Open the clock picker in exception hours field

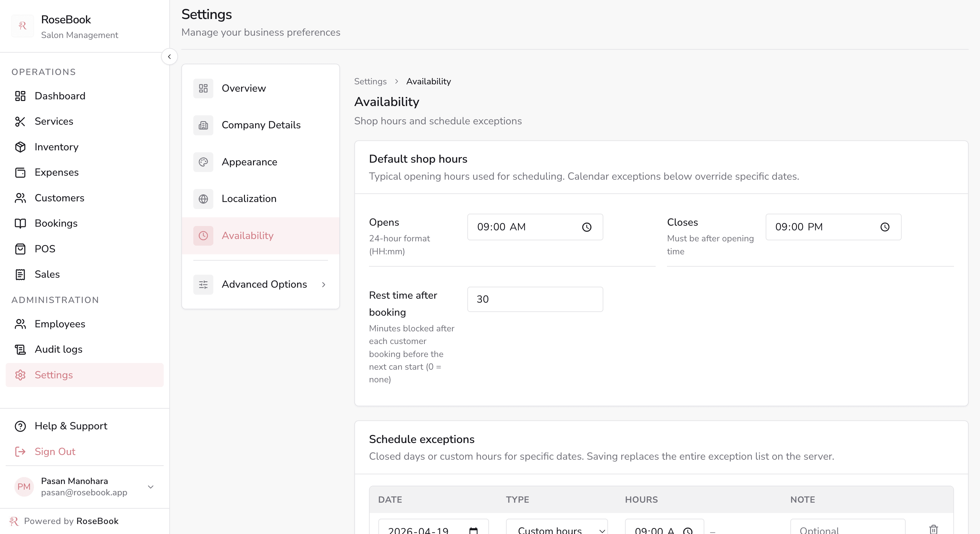tap(688, 530)
